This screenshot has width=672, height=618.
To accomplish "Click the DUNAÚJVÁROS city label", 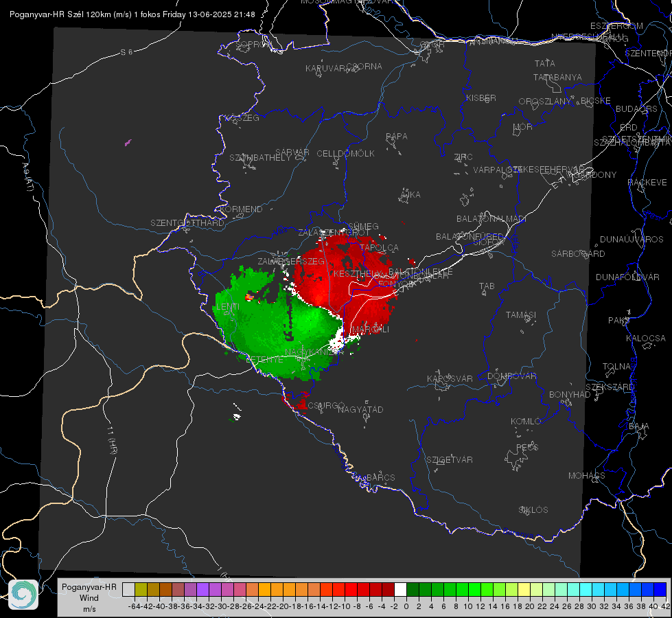I will tap(632, 240).
